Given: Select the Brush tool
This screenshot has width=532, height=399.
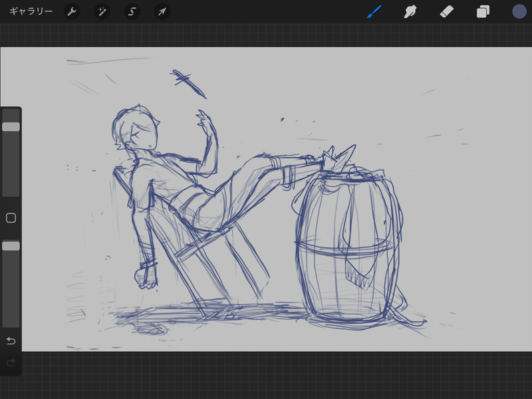Looking at the screenshot, I should [374, 11].
